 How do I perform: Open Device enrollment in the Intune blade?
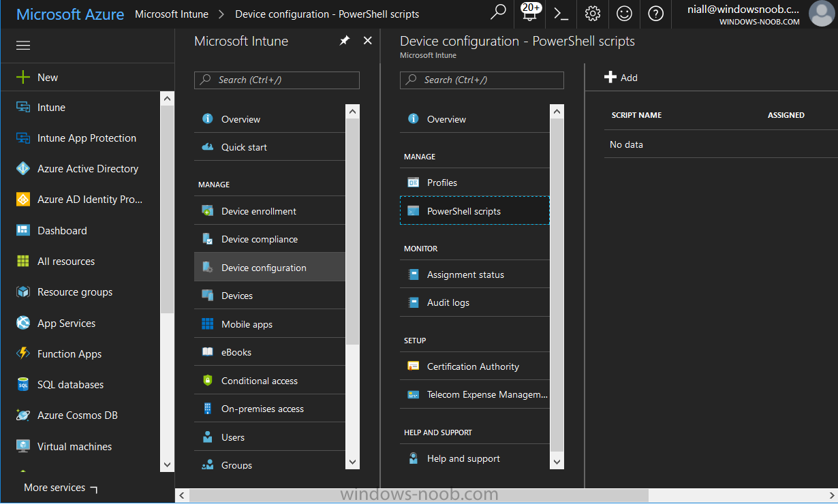[270, 211]
